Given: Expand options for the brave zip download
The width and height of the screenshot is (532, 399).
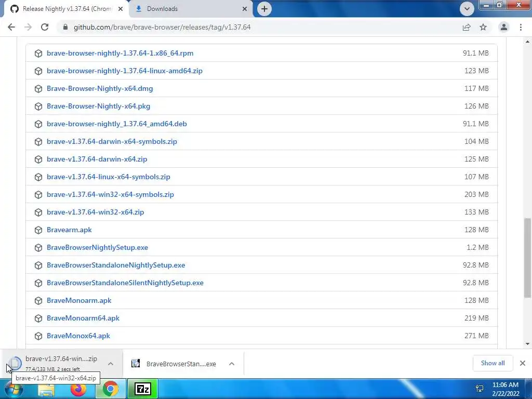Looking at the screenshot, I should [111, 364].
